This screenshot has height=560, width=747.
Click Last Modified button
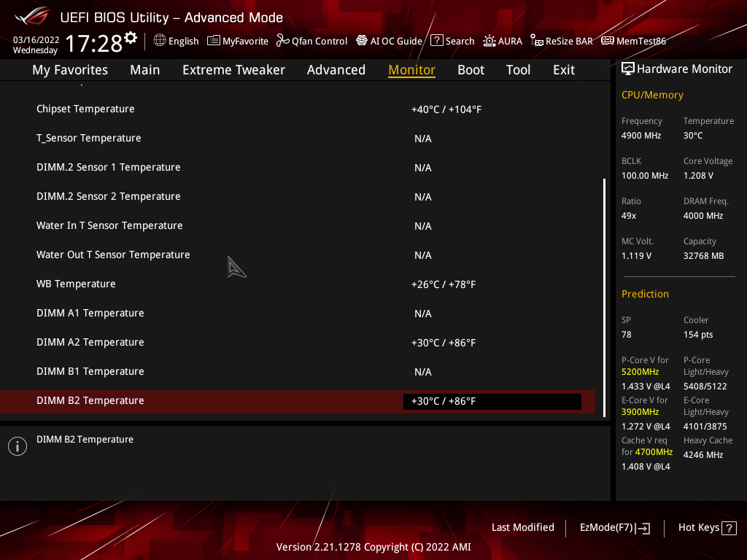522,527
